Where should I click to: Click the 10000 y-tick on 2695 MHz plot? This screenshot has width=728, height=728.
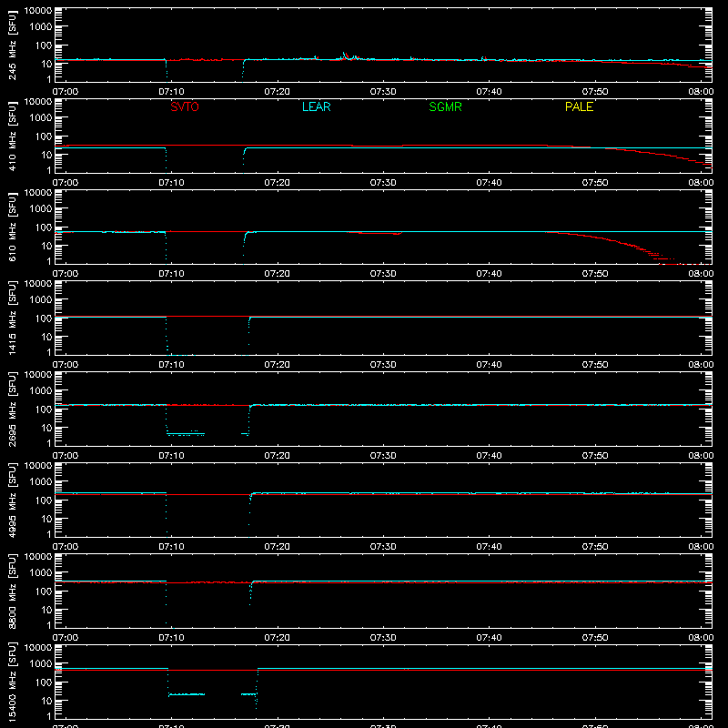tap(38, 375)
